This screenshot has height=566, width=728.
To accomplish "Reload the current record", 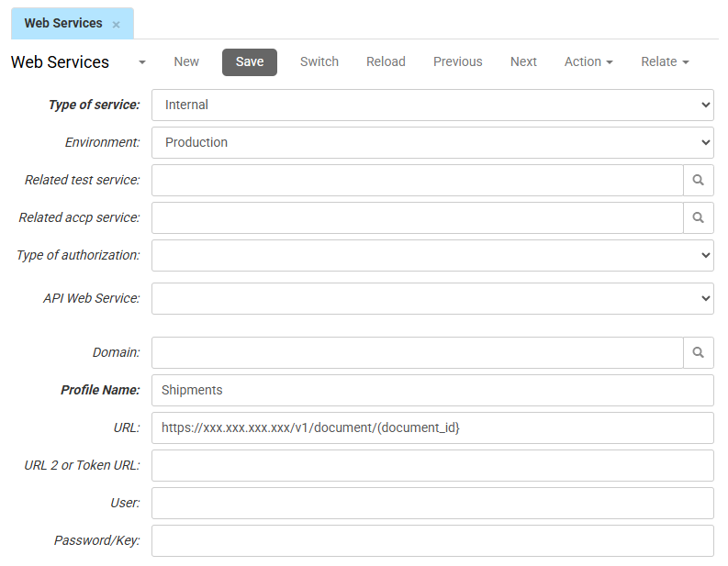I will click(386, 62).
